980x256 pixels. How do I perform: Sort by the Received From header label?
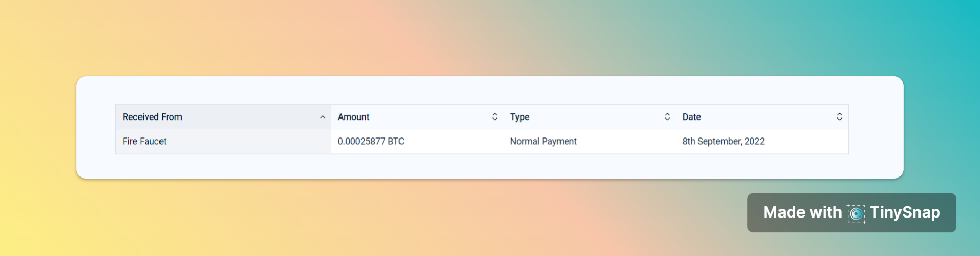[152, 117]
